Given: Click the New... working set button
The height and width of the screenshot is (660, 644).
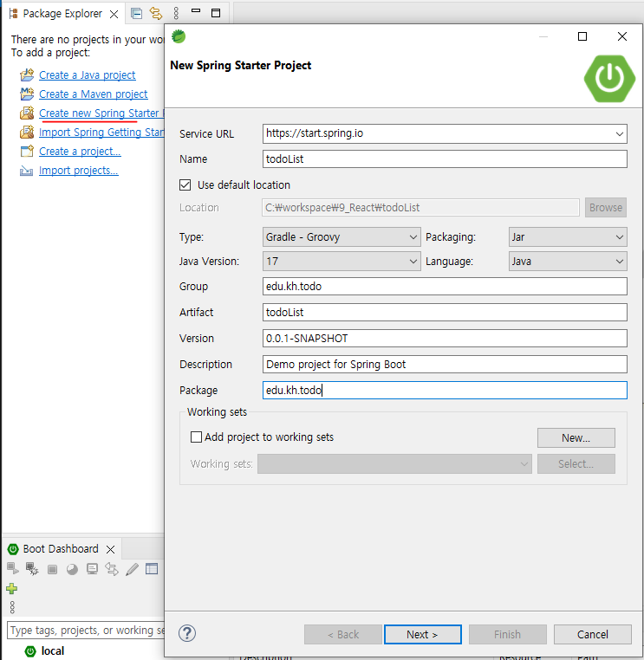Looking at the screenshot, I should 576,437.
